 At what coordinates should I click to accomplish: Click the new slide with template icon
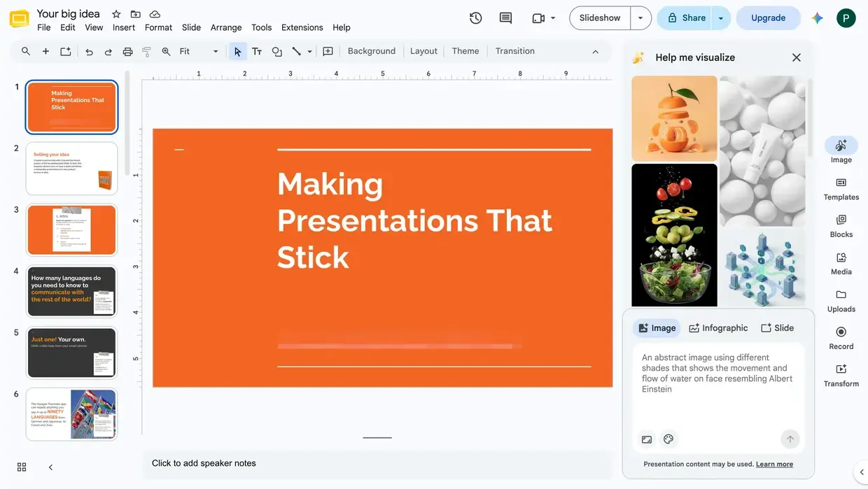pyautogui.click(x=65, y=51)
